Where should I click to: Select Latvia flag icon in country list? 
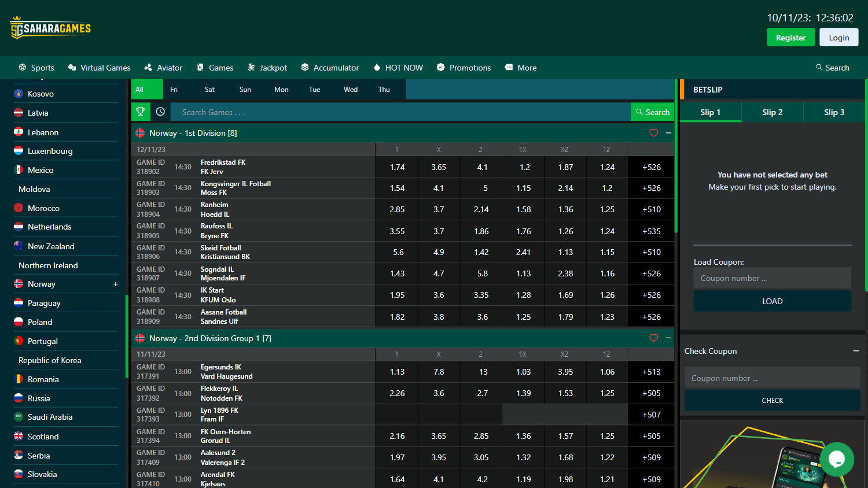(19, 113)
